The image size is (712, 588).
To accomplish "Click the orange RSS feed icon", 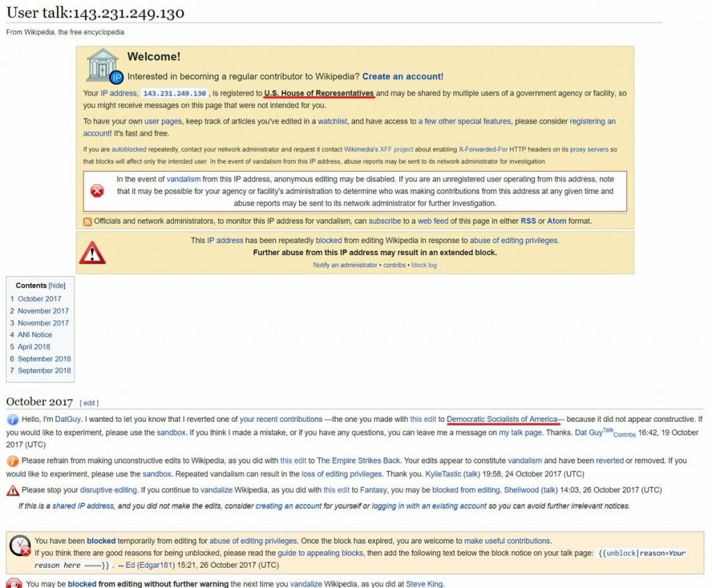I will coord(88,222).
